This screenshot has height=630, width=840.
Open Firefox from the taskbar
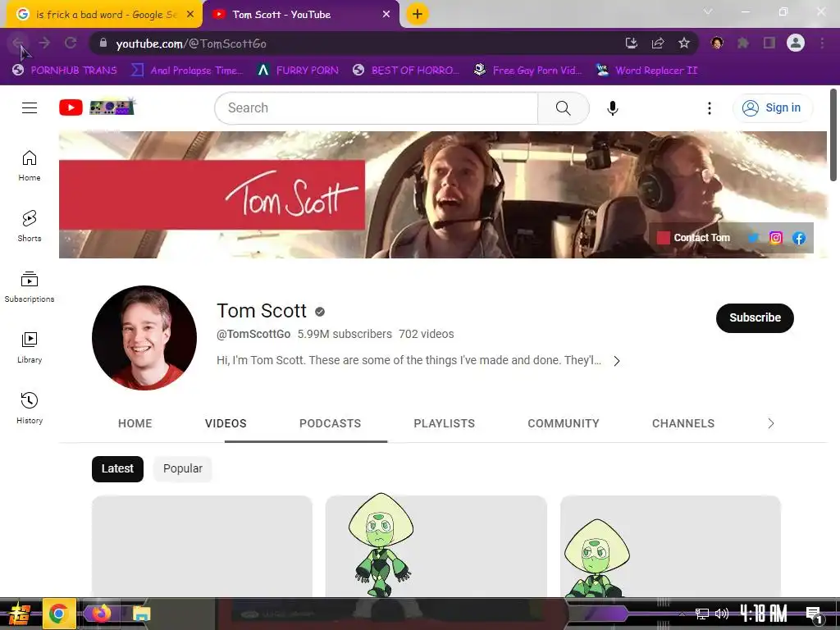click(x=101, y=614)
